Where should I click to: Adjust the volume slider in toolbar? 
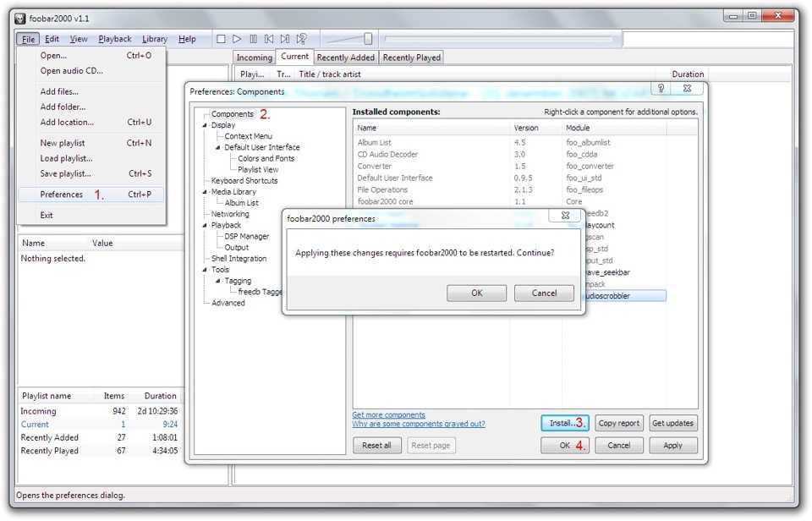tap(368, 39)
